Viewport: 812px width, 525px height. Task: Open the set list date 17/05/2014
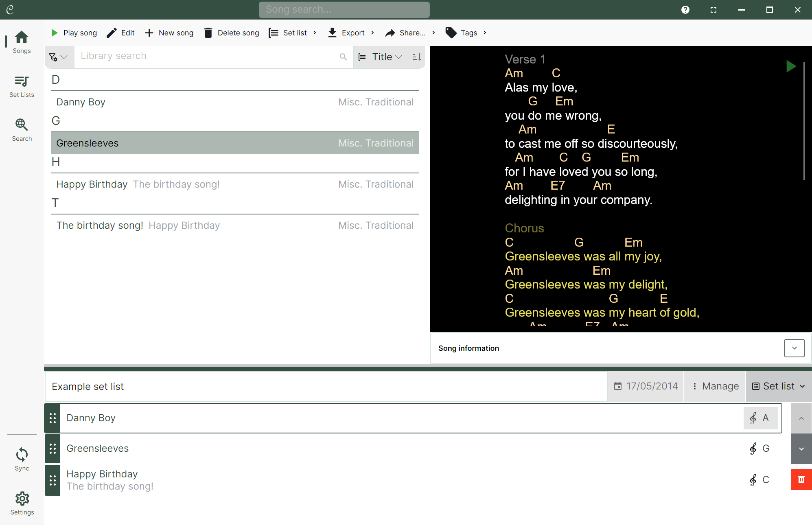pyautogui.click(x=646, y=386)
